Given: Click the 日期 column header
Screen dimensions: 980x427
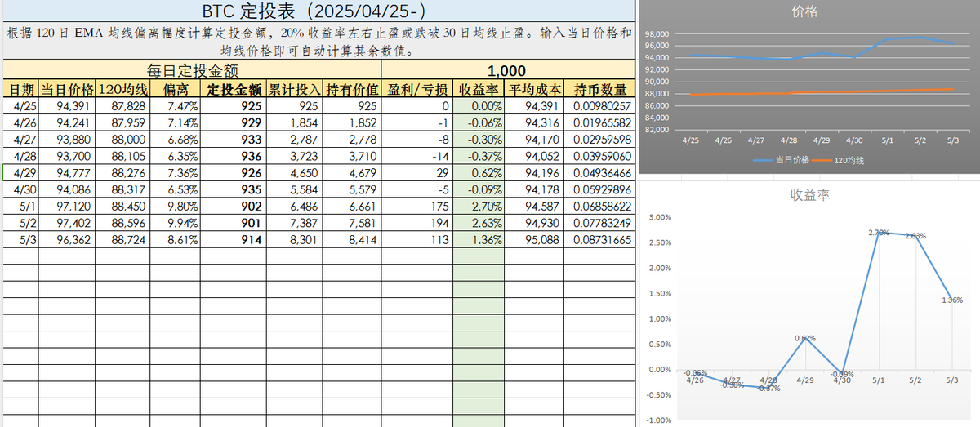Looking at the screenshot, I should (20, 90).
